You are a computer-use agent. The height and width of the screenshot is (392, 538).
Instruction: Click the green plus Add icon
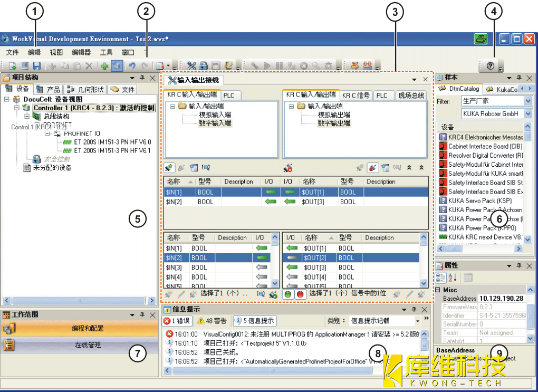pos(105,66)
